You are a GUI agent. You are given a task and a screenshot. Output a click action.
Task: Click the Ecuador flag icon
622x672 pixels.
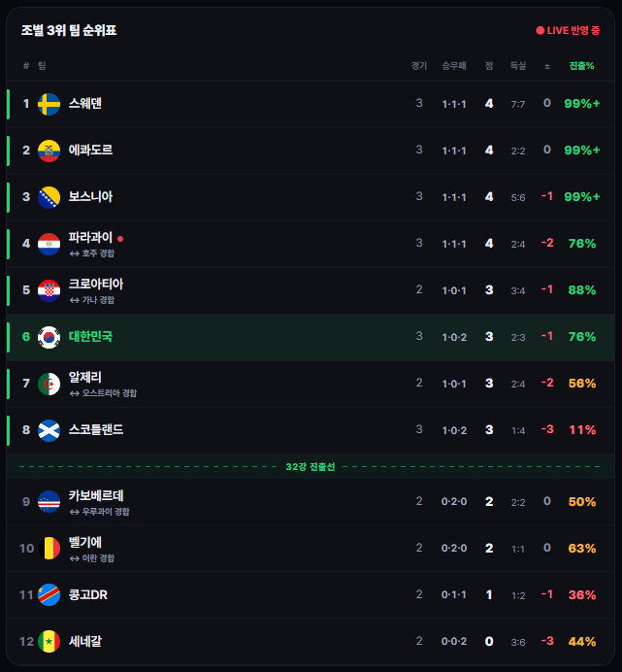[49, 151]
